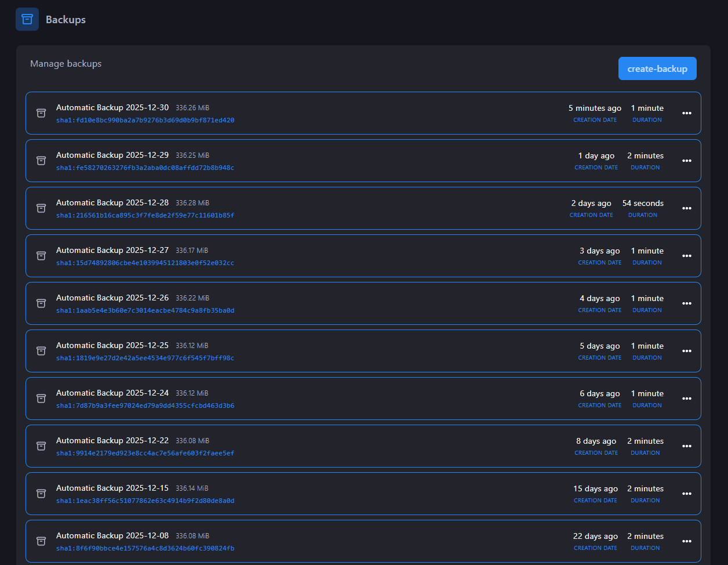The image size is (728, 565).
Task: Click the archive icon of the 2025-12-27 backup
Action: pos(41,256)
